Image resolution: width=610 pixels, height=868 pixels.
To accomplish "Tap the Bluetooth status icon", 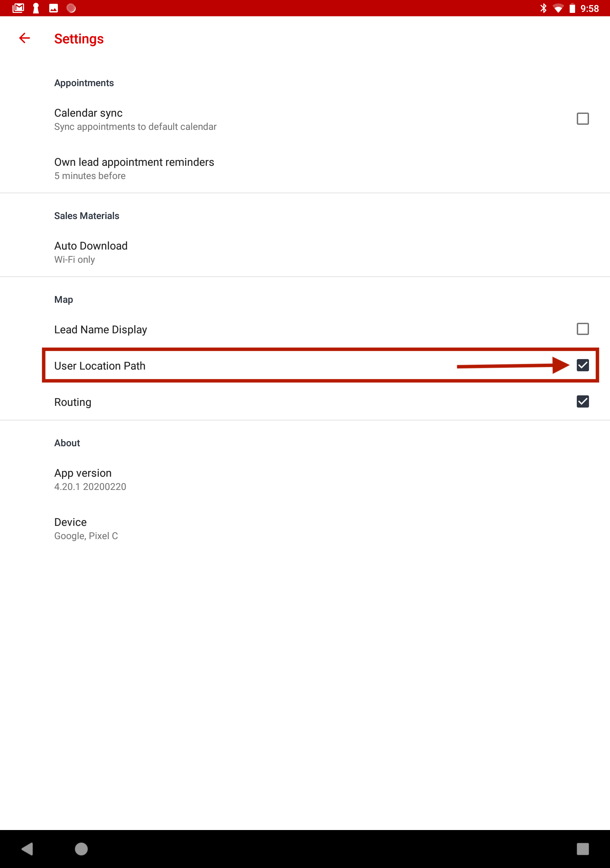I will click(544, 8).
